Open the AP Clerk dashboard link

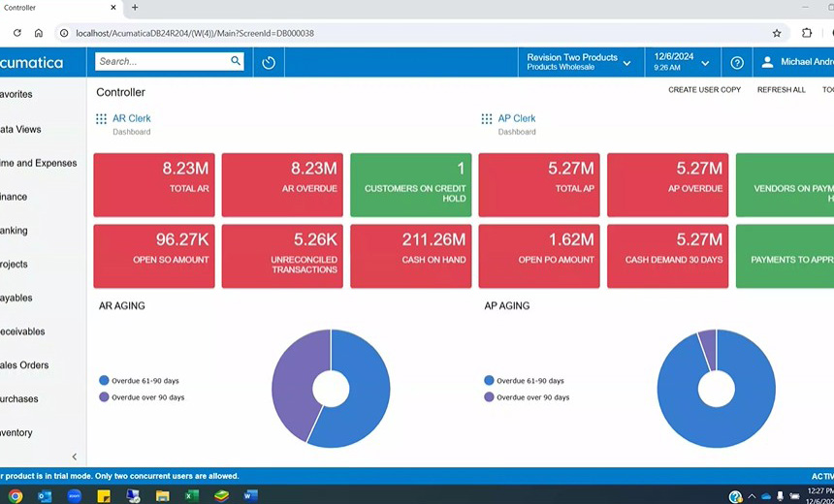coord(517,118)
